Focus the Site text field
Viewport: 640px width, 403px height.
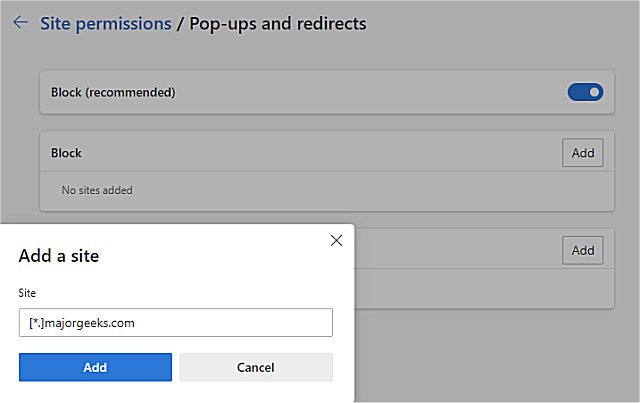click(175, 322)
